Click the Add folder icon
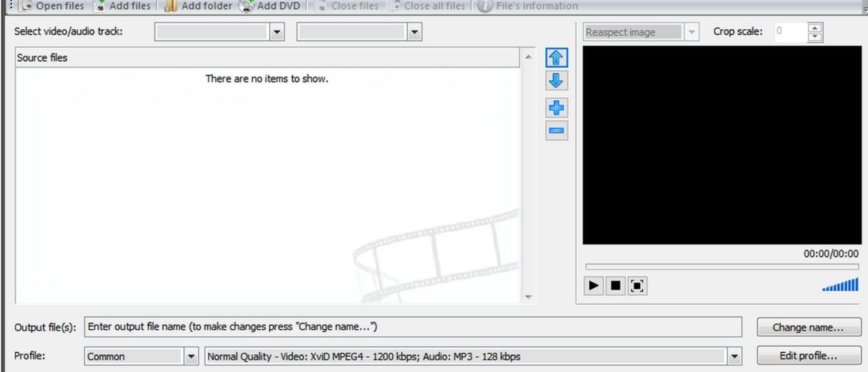Viewport: 868px width, 372px height. (170, 6)
